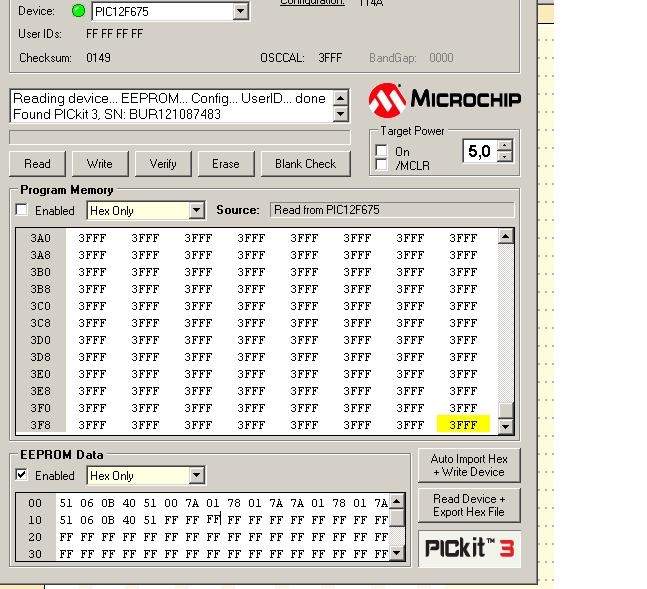Click the PICkit 3 logo

coord(470,549)
